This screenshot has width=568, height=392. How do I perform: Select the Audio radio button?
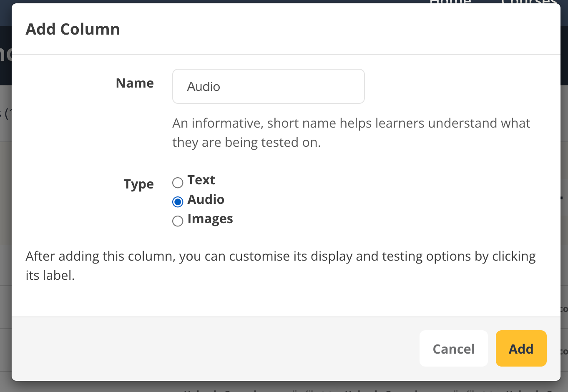(178, 202)
